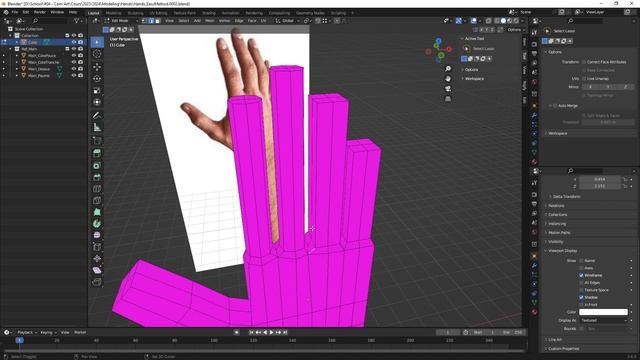The height and width of the screenshot is (360, 640).
Task: Open the File menu
Action: coord(15,12)
